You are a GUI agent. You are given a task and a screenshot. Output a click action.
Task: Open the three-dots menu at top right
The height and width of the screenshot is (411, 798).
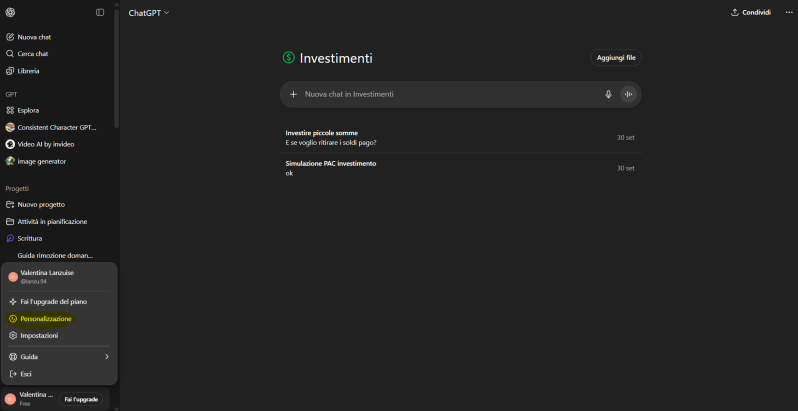point(788,12)
